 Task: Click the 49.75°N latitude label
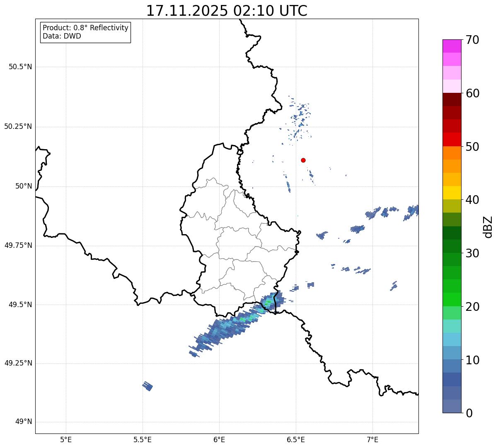pyautogui.click(x=18, y=245)
